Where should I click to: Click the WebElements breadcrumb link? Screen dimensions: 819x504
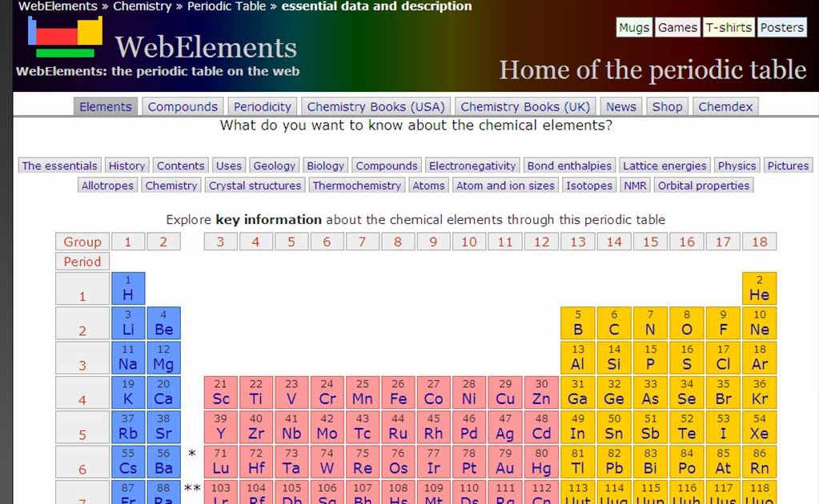(58, 6)
